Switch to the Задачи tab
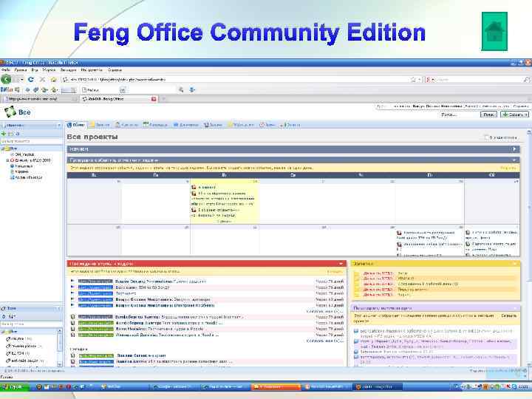The width and height of the screenshot is (532, 399). point(213,125)
